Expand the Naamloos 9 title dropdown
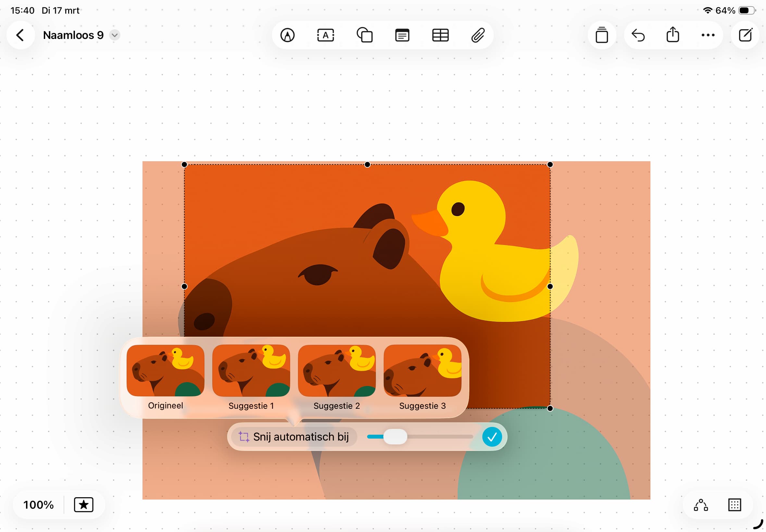The image size is (766, 532). pos(114,35)
